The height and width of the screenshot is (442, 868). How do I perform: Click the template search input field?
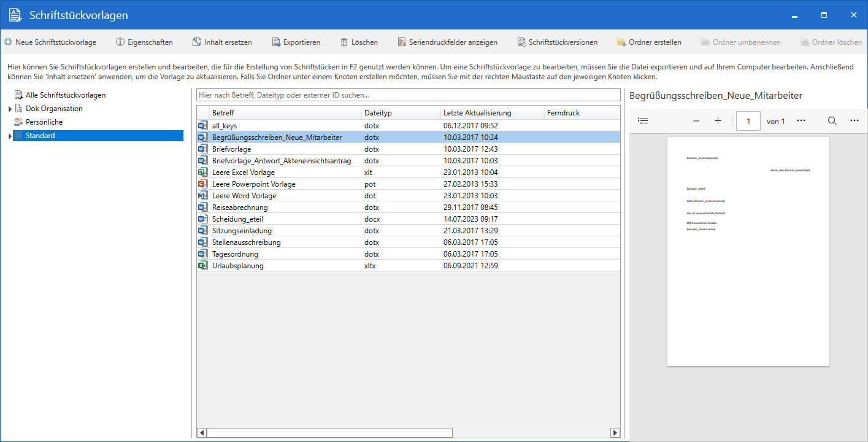pos(408,95)
